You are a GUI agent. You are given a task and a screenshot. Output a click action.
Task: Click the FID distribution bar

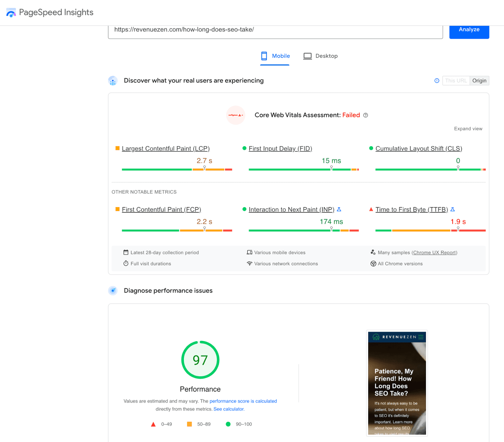coord(304,169)
